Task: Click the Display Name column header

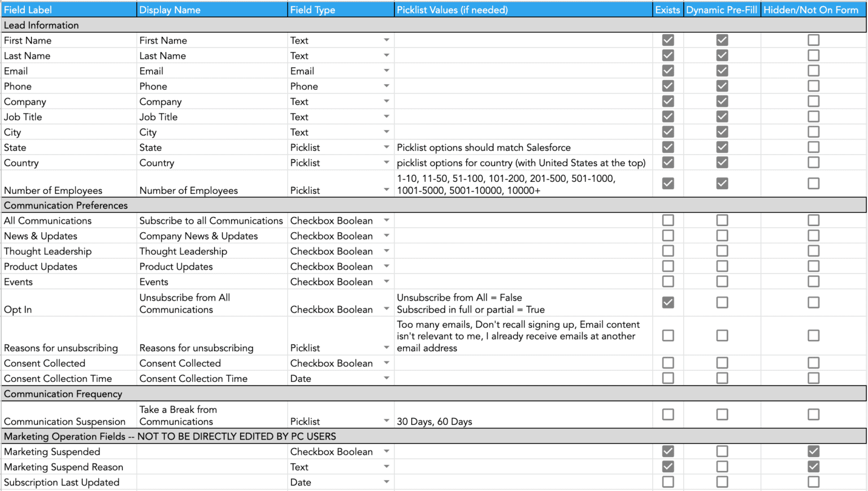Action: pos(212,10)
